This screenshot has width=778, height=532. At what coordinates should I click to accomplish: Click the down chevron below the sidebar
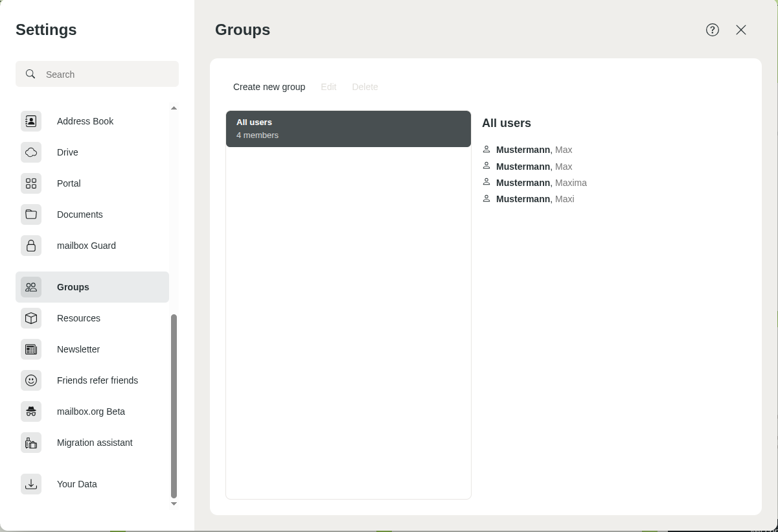pyautogui.click(x=174, y=503)
